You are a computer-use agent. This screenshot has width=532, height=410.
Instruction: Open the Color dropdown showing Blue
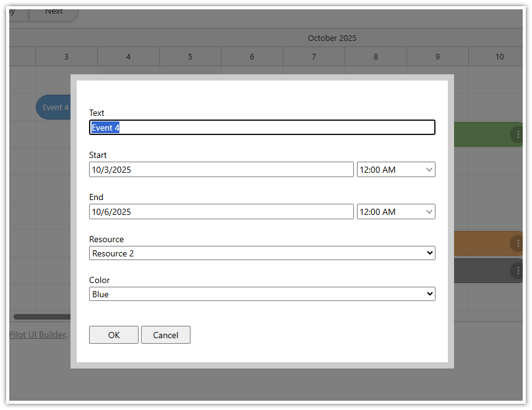coord(262,294)
